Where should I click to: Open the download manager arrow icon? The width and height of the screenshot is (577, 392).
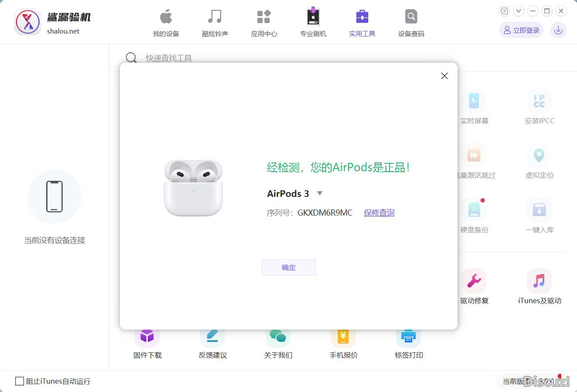pyautogui.click(x=558, y=30)
